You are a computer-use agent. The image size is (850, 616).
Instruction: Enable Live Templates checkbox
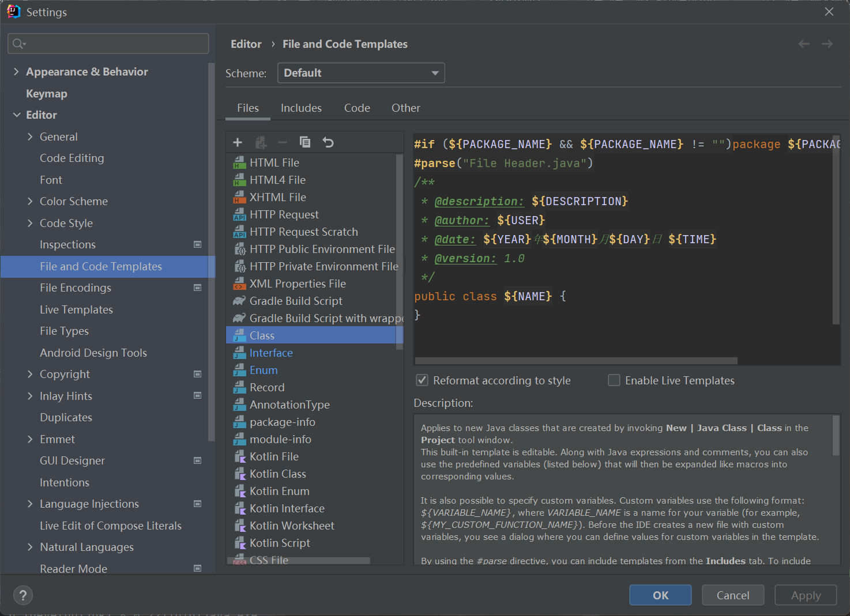point(614,380)
